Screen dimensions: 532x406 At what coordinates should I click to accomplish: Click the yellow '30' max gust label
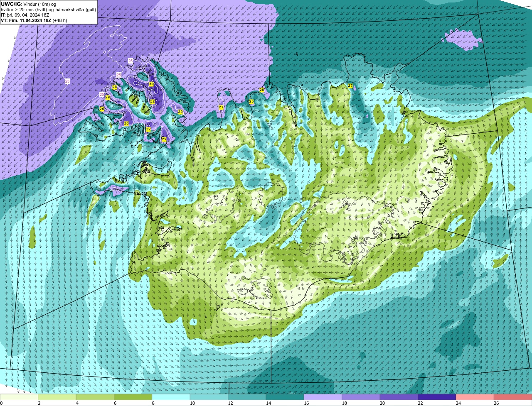click(126, 123)
